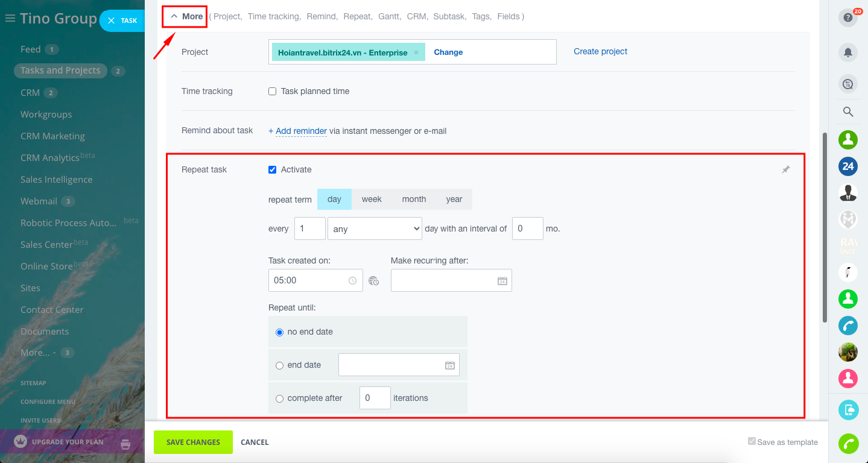Remove the Hoiantravel project tag with the x
The image size is (868, 463).
[x=416, y=52]
